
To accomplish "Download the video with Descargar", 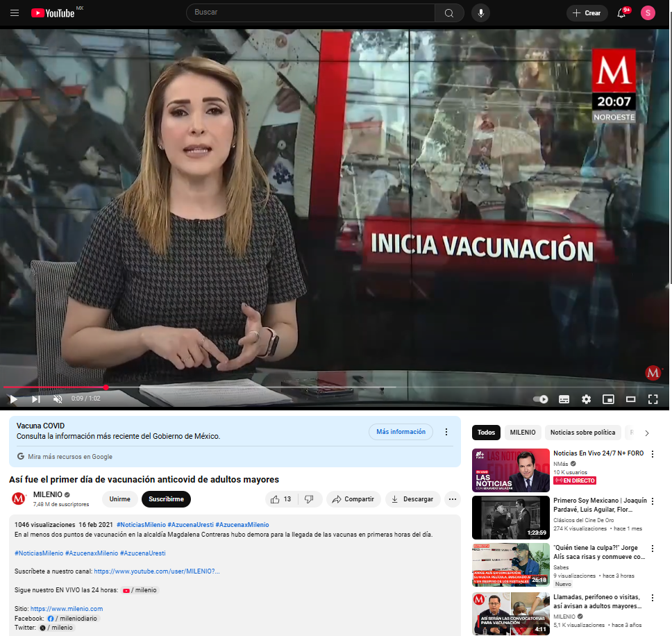I will [x=413, y=499].
